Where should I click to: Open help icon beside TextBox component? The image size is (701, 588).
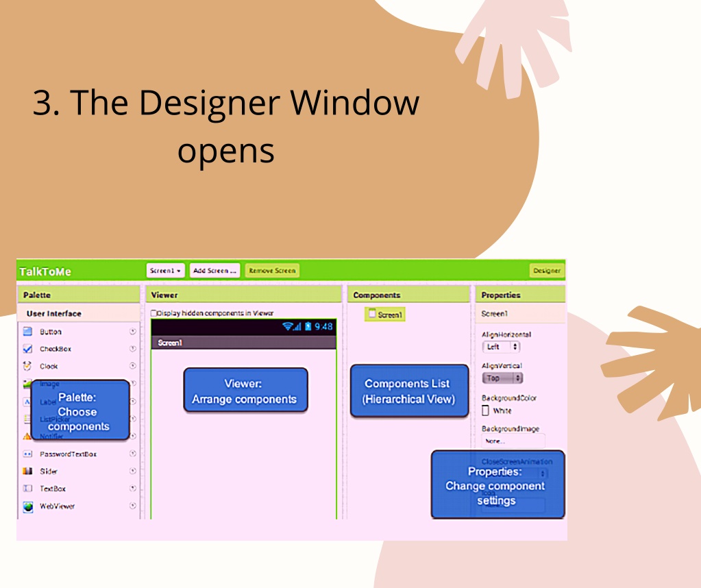coord(133,488)
